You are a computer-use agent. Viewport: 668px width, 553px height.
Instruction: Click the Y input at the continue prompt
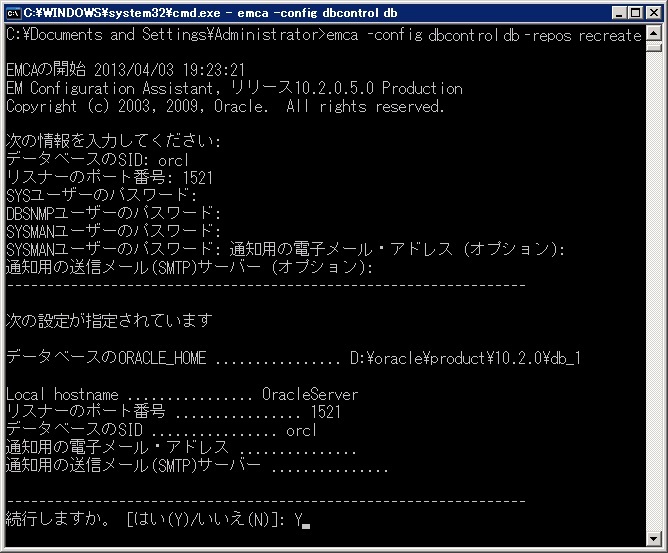click(x=298, y=520)
